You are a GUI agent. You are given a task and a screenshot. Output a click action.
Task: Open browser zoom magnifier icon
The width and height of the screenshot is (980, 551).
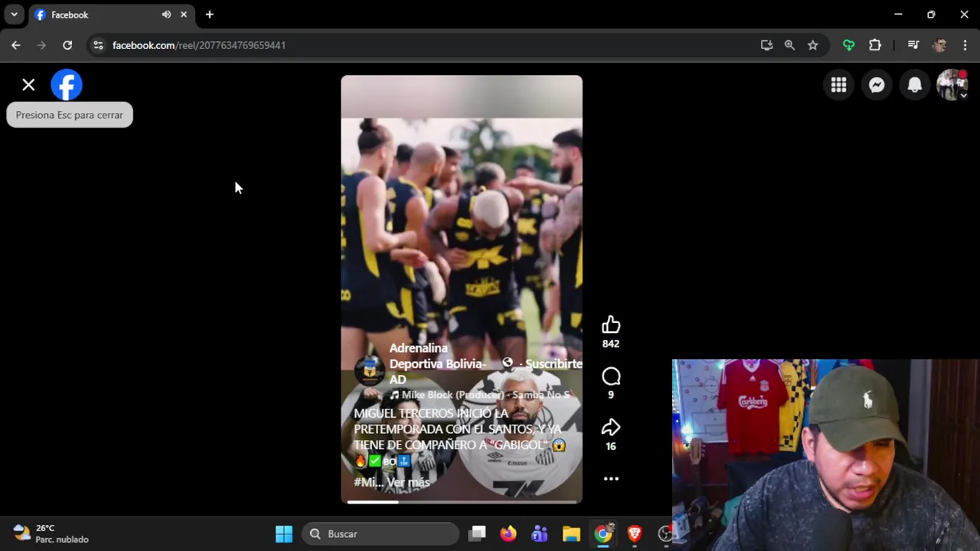[x=789, y=45]
